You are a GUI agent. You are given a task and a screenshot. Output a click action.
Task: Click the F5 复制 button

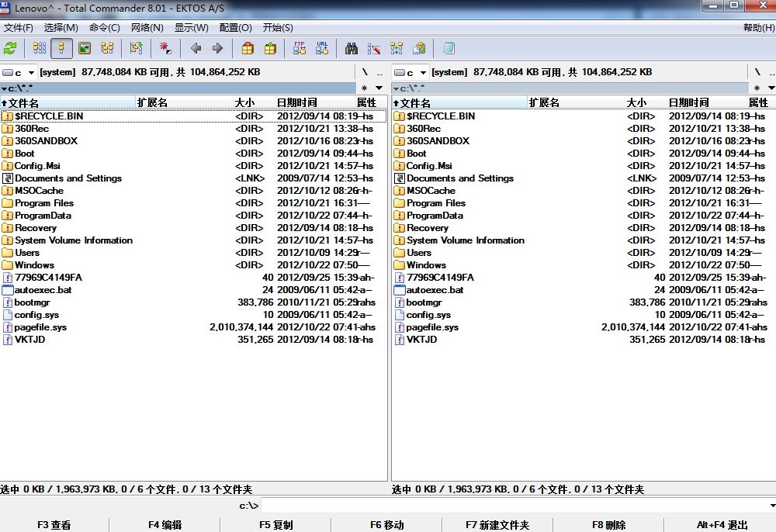coord(276,524)
